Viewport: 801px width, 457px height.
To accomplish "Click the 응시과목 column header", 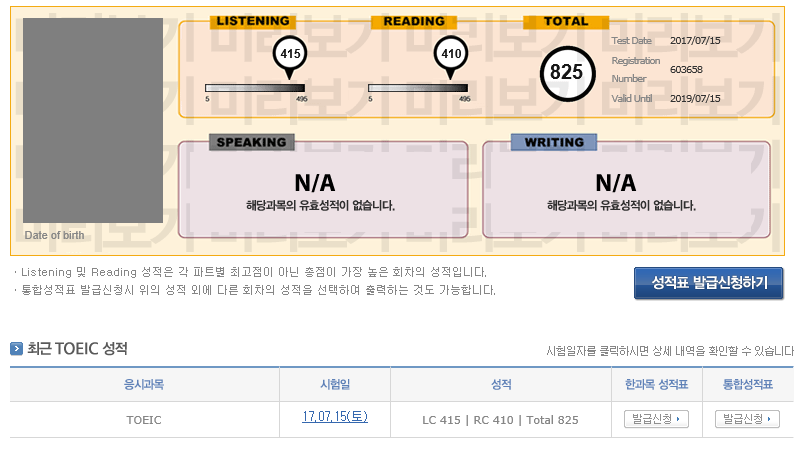I will point(143,384).
